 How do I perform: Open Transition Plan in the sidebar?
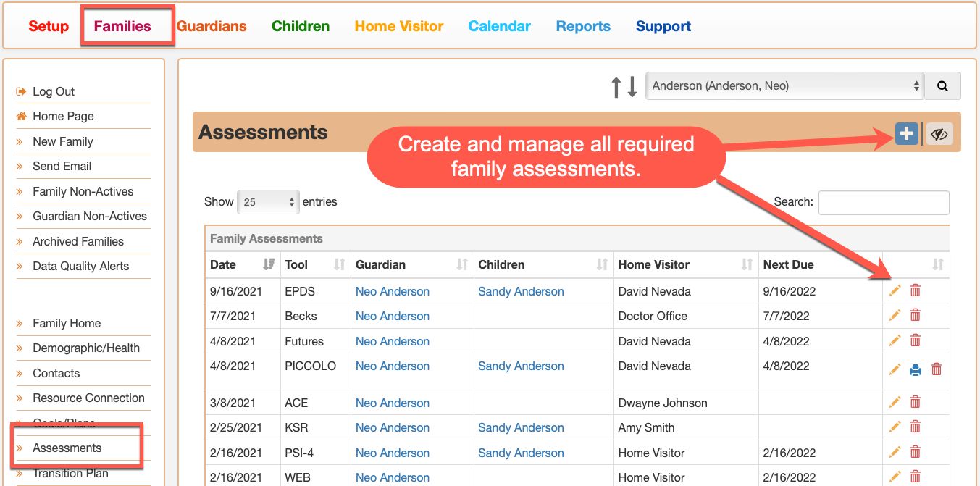[x=70, y=473]
